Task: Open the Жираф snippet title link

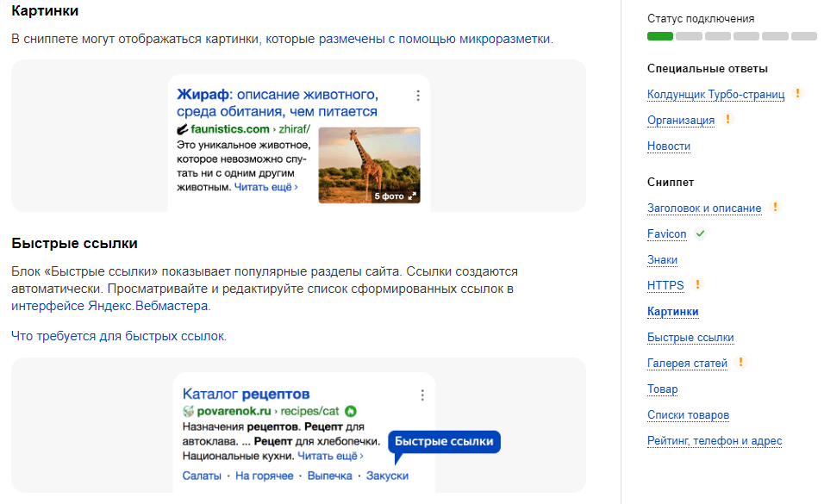Action: click(x=278, y=103)
